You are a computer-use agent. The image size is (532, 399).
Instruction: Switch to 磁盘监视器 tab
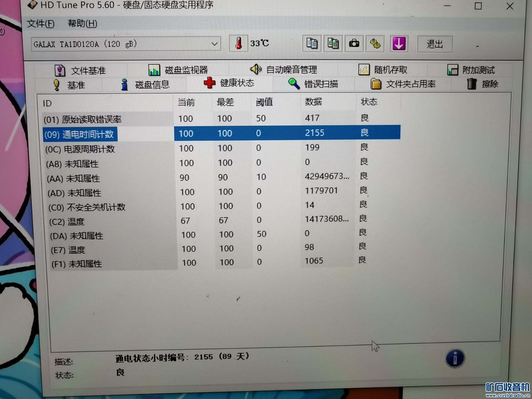[x=178, y=70]
